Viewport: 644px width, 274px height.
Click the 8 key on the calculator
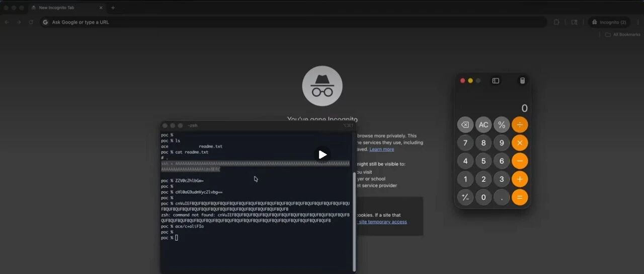[x=484, y=143]
